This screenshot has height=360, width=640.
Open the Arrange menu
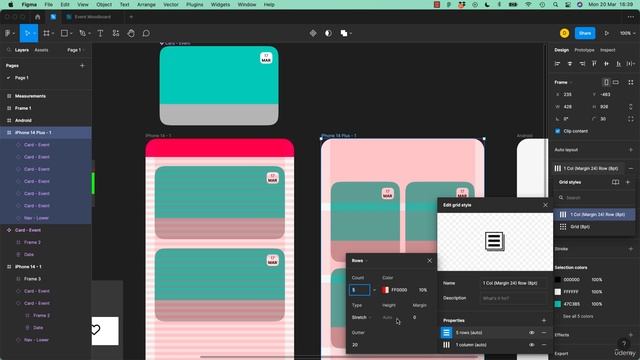[x=146, y=4]
